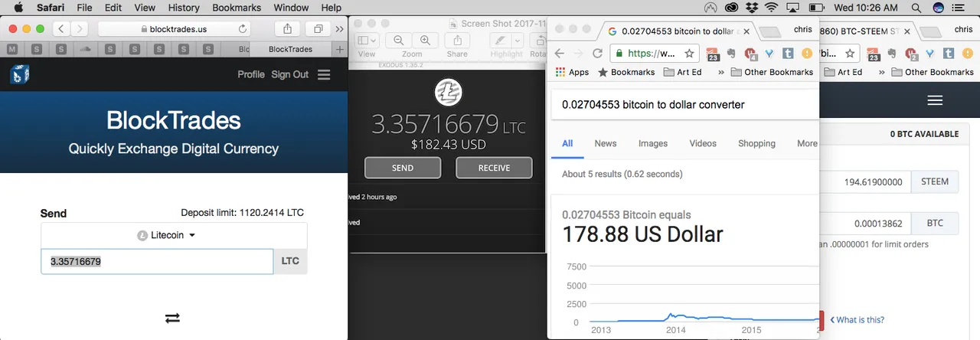Open the Profile link on BlockTrades
The height and width of the screenshot is (340, 980).
(x=251, y=74)
